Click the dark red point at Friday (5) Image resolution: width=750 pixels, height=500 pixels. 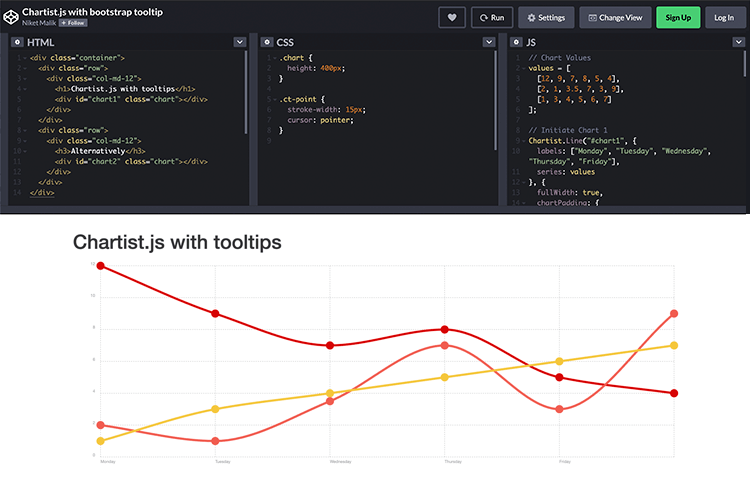tap(559, 378)
